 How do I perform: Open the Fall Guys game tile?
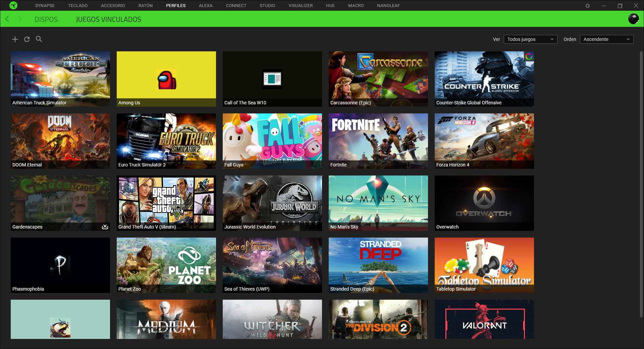pyautogui.click(x=272, y=141)
